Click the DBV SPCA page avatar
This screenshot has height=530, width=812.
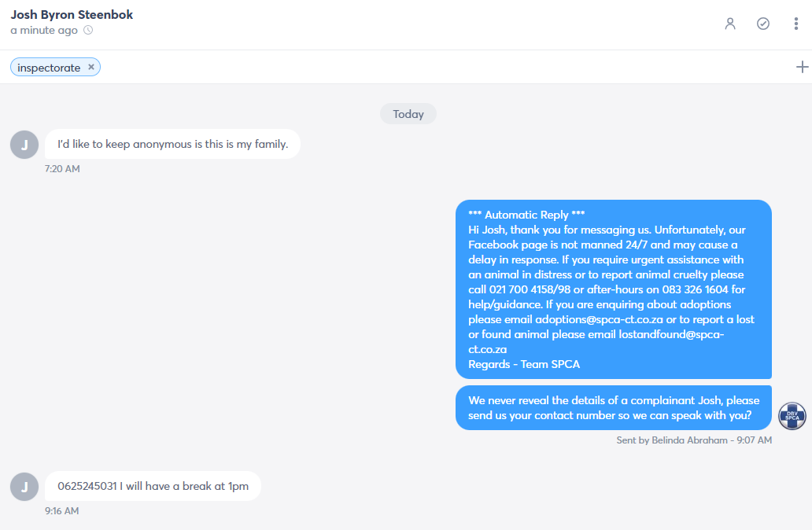(x=792, y=416)
